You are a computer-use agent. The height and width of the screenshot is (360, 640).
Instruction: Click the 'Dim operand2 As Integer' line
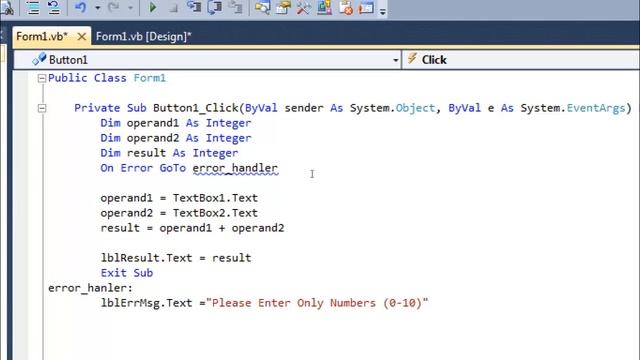pos(176,138)
